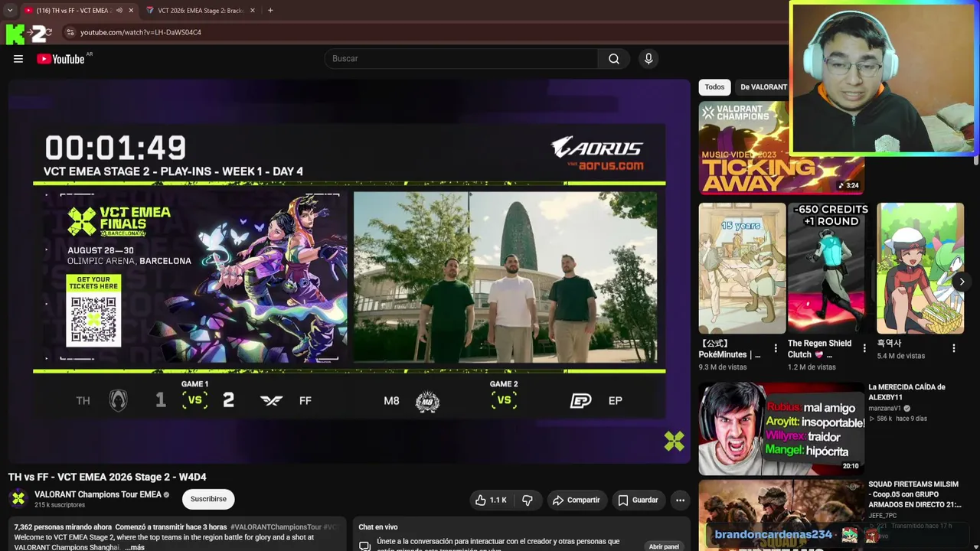The width and height of the screenshot is (980, 551).
Task: Focus the Buscar search field
Action: click(462, 59)
